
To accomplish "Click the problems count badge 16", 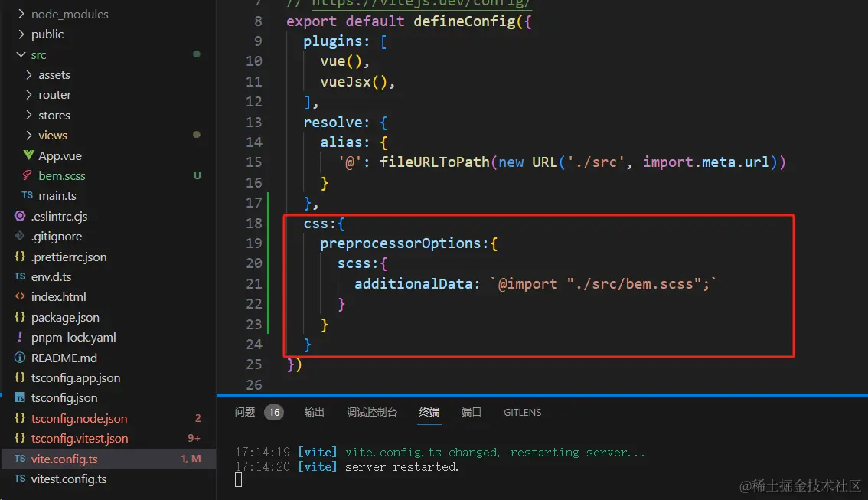I will tap(274, 412).
